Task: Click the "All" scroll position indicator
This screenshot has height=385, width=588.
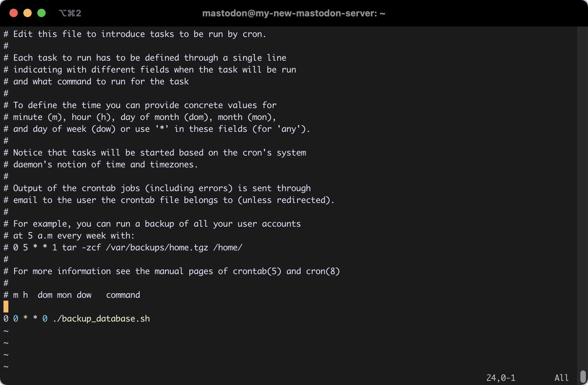Action: [x=562, y=378]
